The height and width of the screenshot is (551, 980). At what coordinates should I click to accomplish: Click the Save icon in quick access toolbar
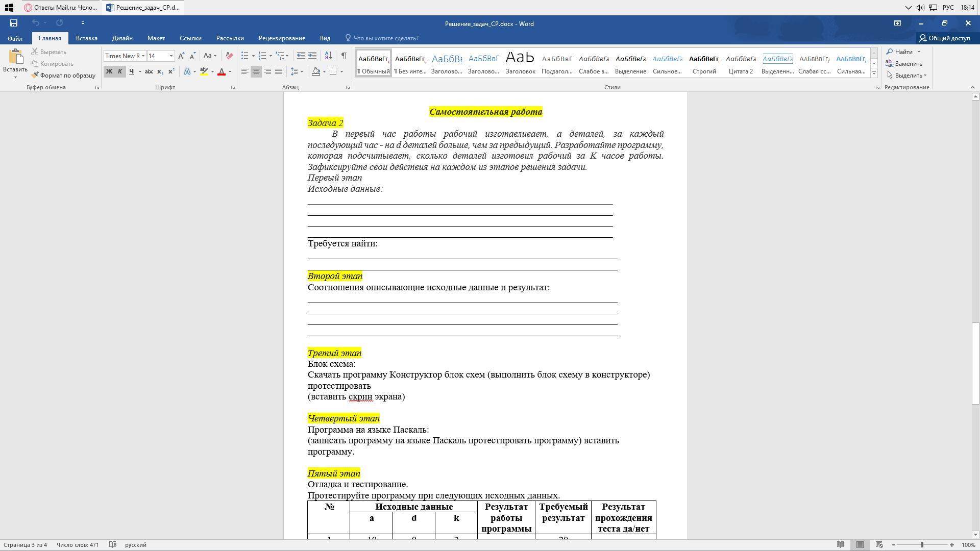click(x=14, y=23)
